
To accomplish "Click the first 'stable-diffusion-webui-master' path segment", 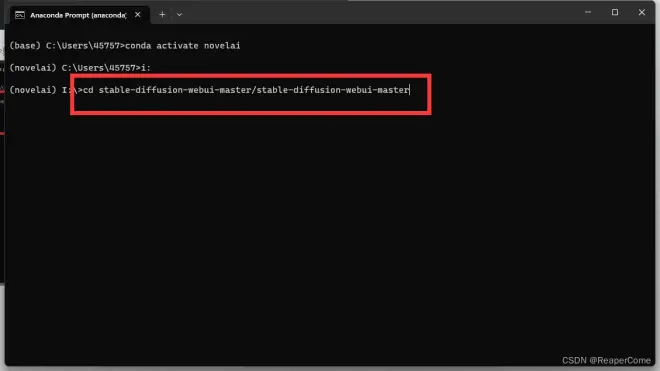I will pos(175,90).
